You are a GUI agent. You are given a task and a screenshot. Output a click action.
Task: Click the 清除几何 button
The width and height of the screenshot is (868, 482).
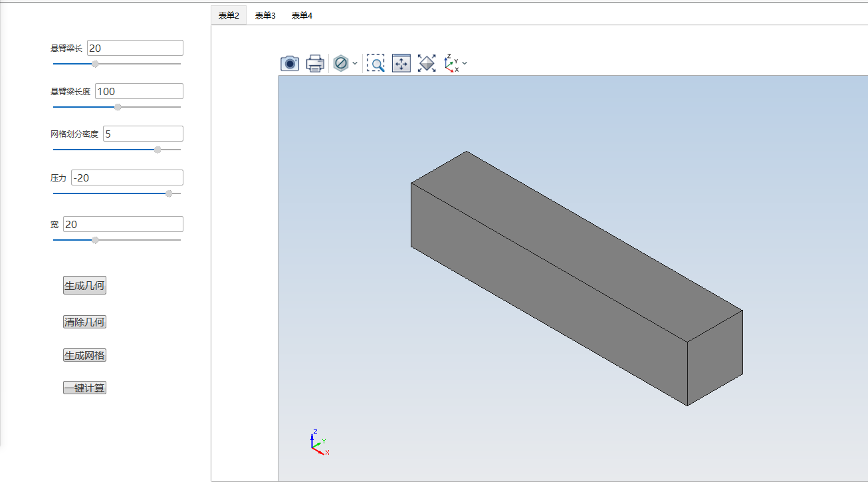tap(84, 322)
